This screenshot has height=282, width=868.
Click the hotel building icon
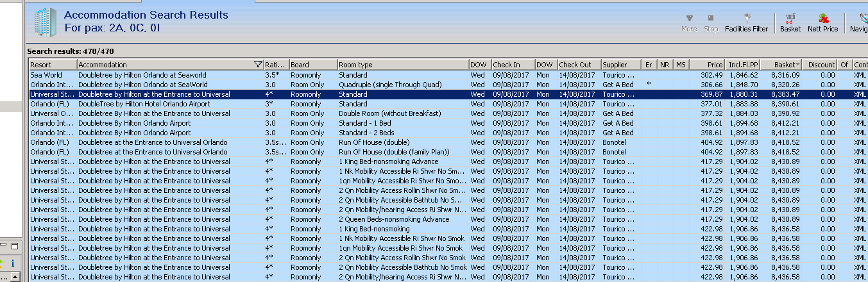click(44, 22)
